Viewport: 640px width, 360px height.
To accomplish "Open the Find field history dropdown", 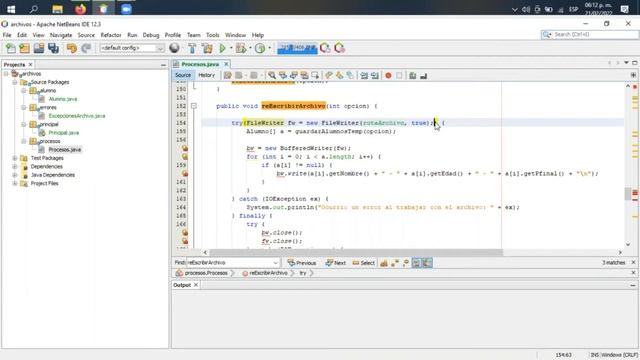I will coord(276,263).
